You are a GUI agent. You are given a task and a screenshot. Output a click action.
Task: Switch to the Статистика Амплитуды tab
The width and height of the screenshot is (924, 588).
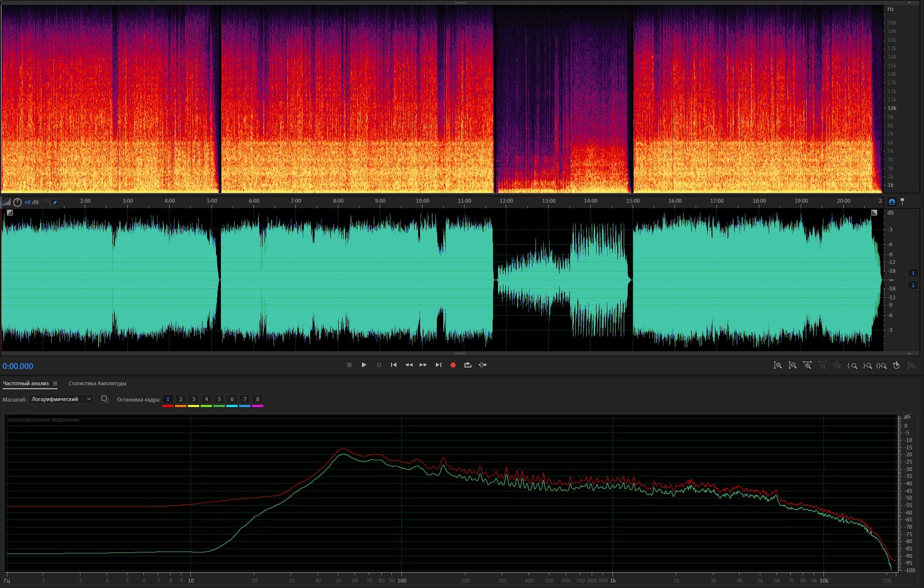97,383
